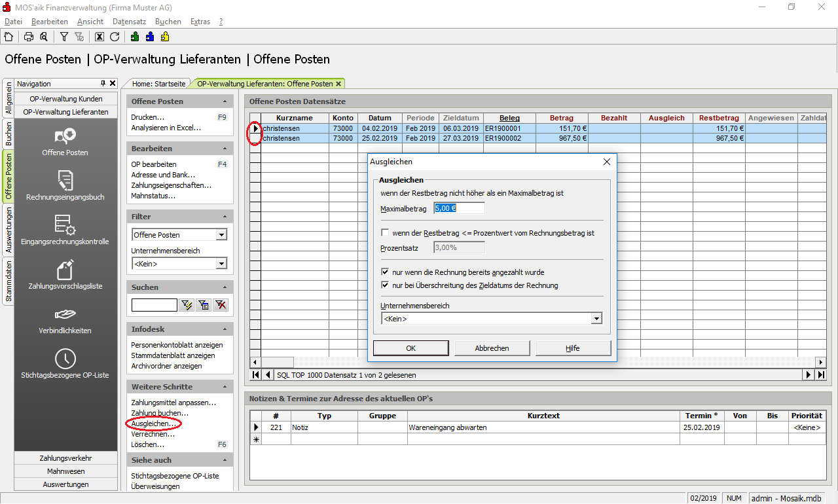Open the Unternehmensbereich dropdown in dialog
The width and height of the screenshot is (838, 504).
596,319
